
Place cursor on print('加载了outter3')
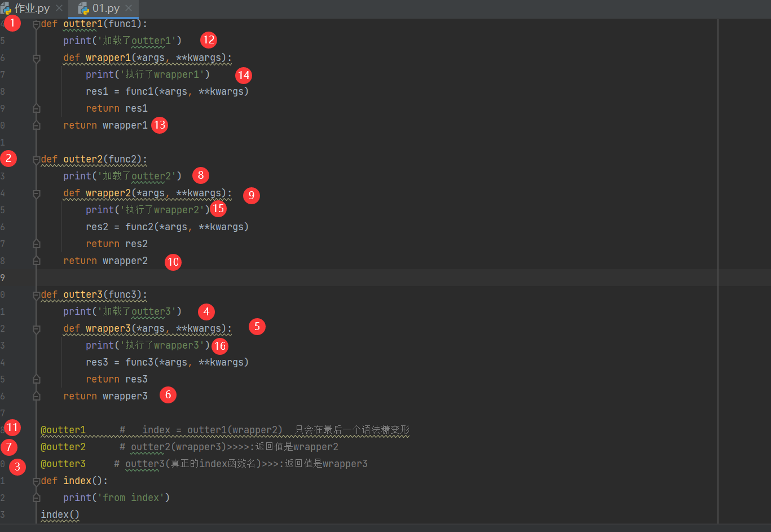click(122, 311)
